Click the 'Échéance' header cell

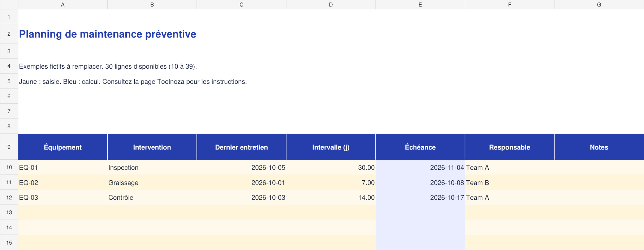(x=420, y=147)
